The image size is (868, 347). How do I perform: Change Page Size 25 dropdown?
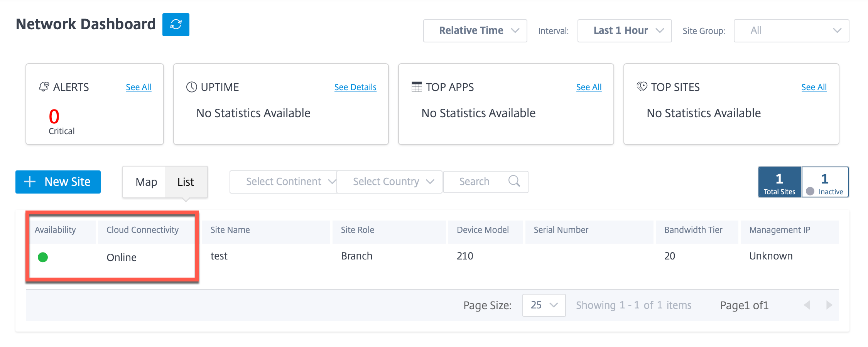click(x=544, y=305)
